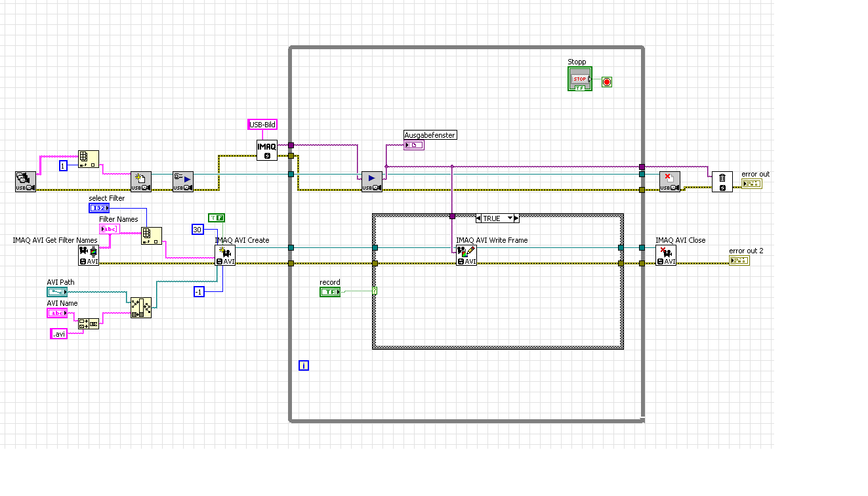Click the IMAQ Create node
The image size is (868, 496).
267,150
